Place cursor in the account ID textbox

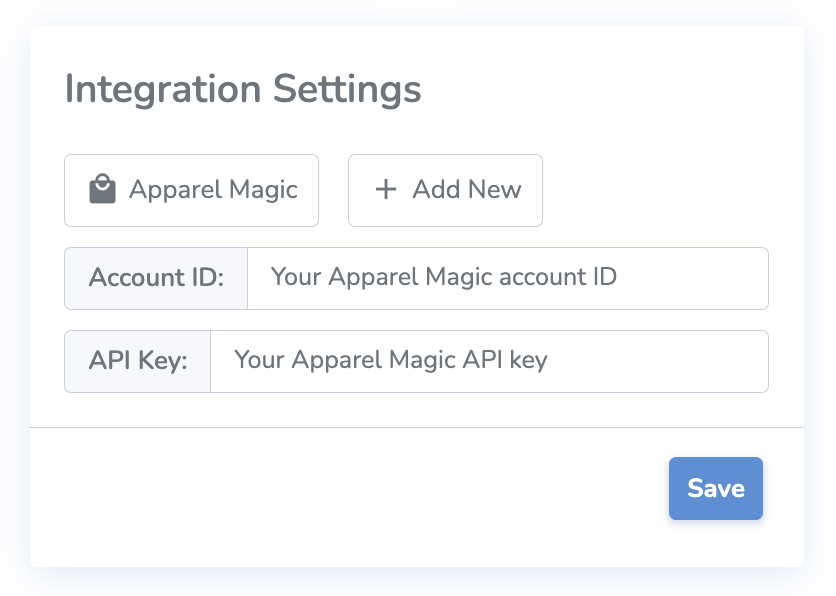507,278
